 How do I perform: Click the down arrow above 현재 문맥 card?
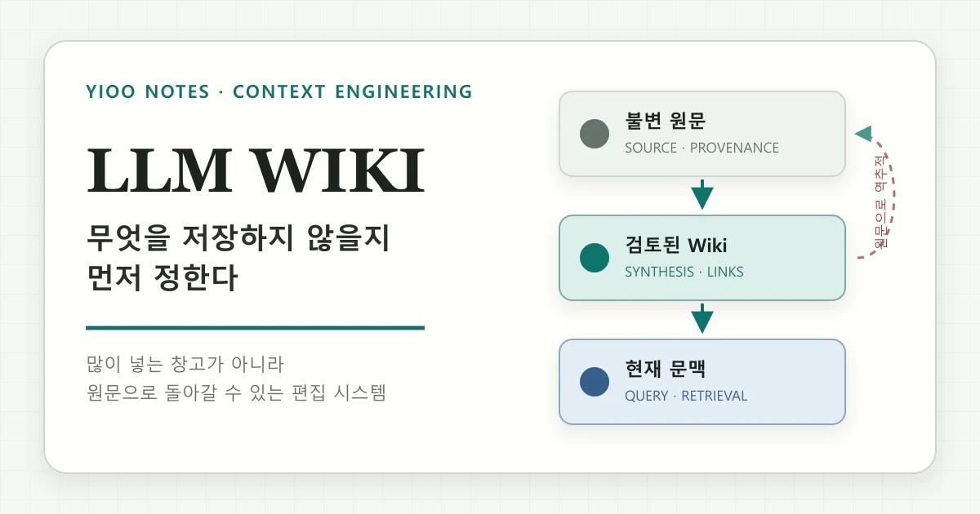pyautogui.click(x=702, y=318)
